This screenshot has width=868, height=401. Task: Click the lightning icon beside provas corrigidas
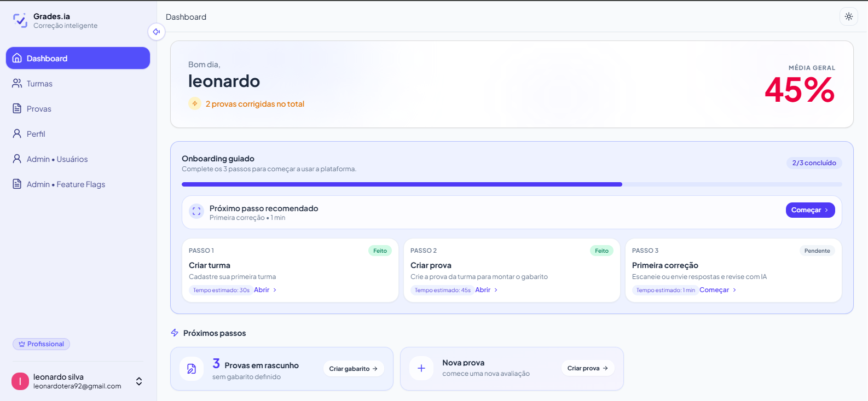coord(195,103)
